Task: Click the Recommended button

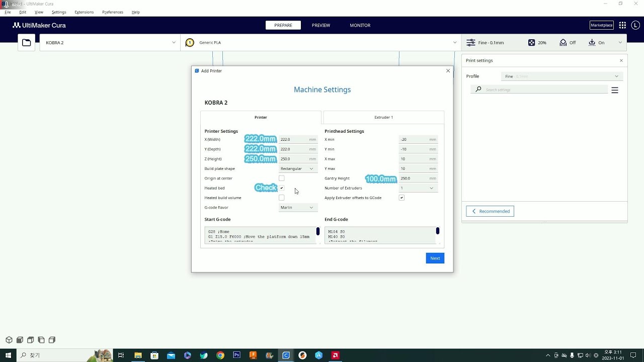Action: (x=490, y=211)
